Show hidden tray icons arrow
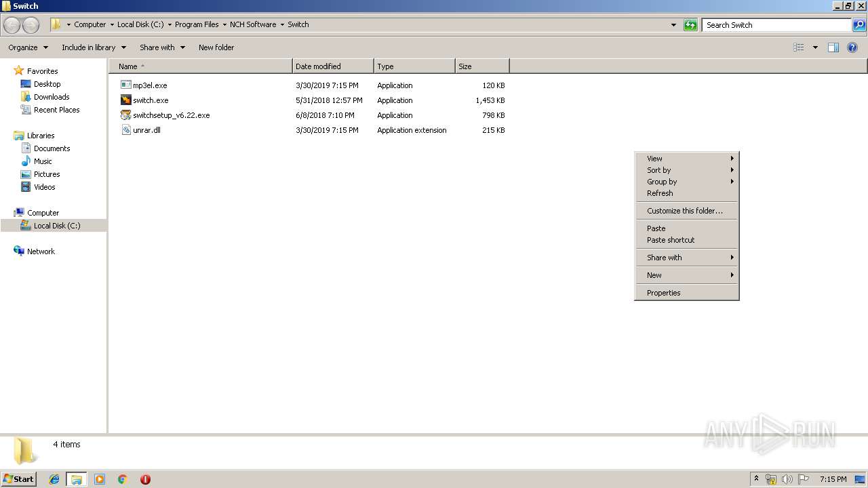Viewport: 868px width, 488px height. pyautogui.click(x=756, y=479)
